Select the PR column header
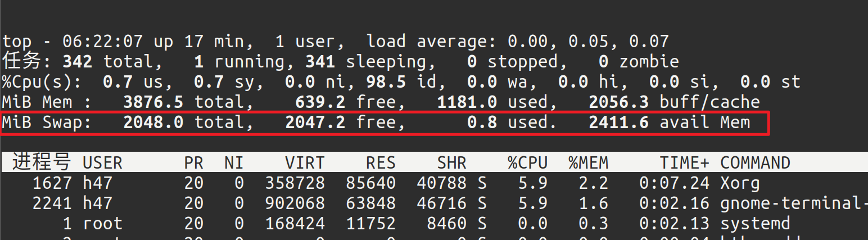This screenshot has height=240, width=868. pyautogui.click(x=194, y=163)
